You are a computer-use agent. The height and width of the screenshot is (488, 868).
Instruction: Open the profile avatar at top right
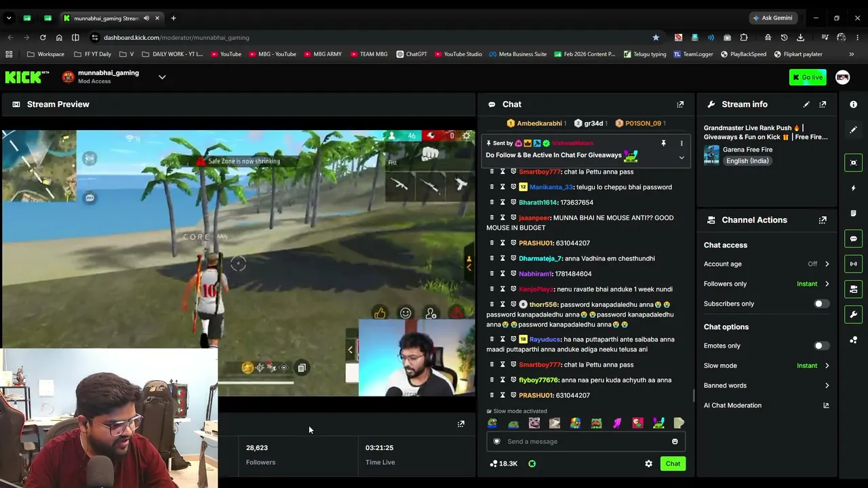[x=842, y=77]
